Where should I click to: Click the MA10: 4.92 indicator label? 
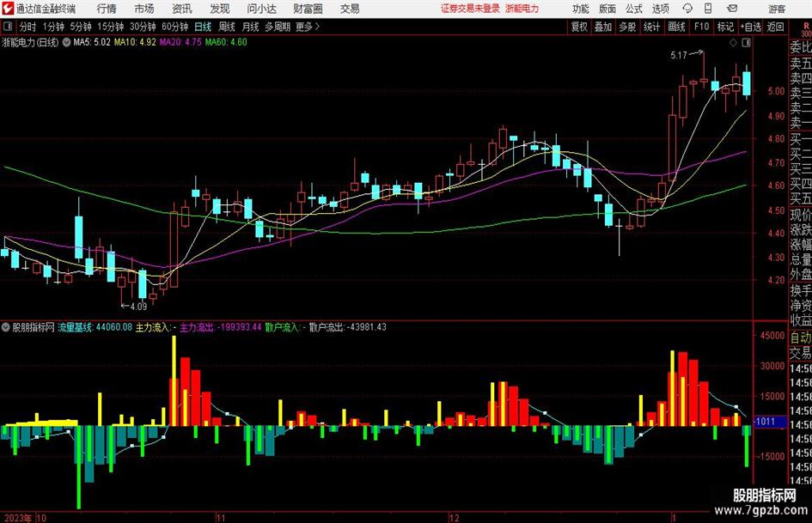coord(135,42)
